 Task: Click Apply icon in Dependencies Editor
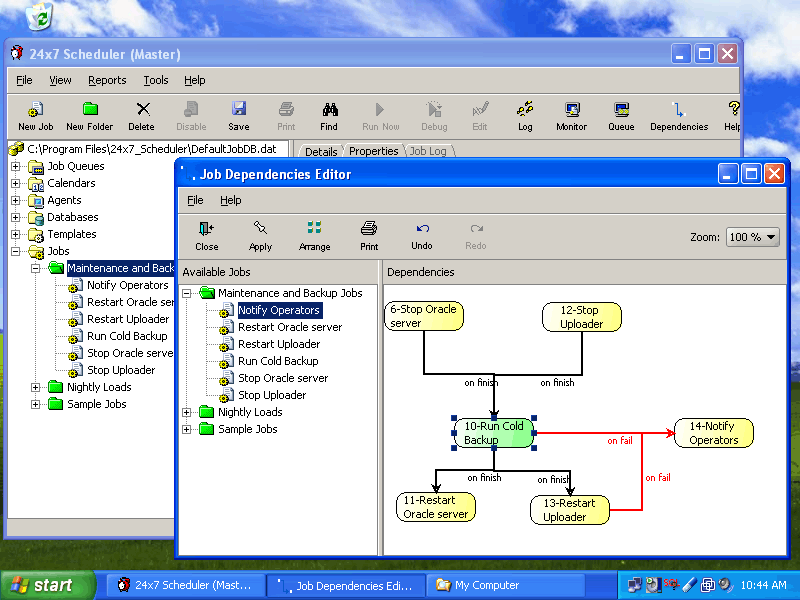[x=260, y=228]
